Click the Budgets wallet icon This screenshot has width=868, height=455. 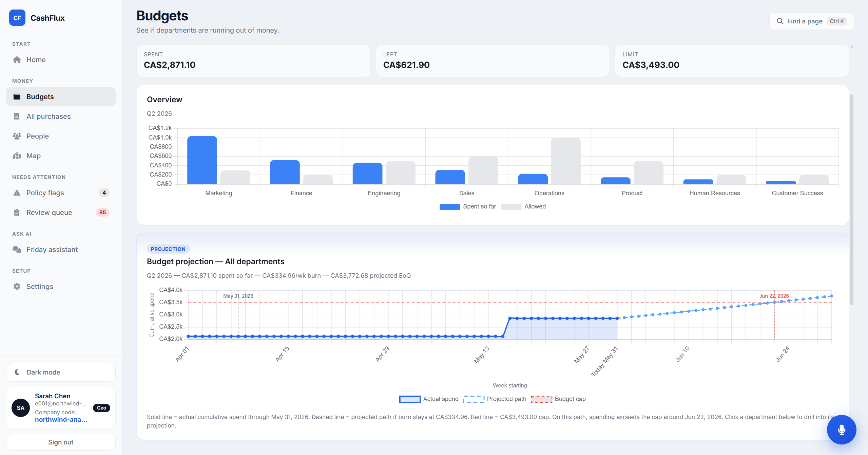(17, 97)
